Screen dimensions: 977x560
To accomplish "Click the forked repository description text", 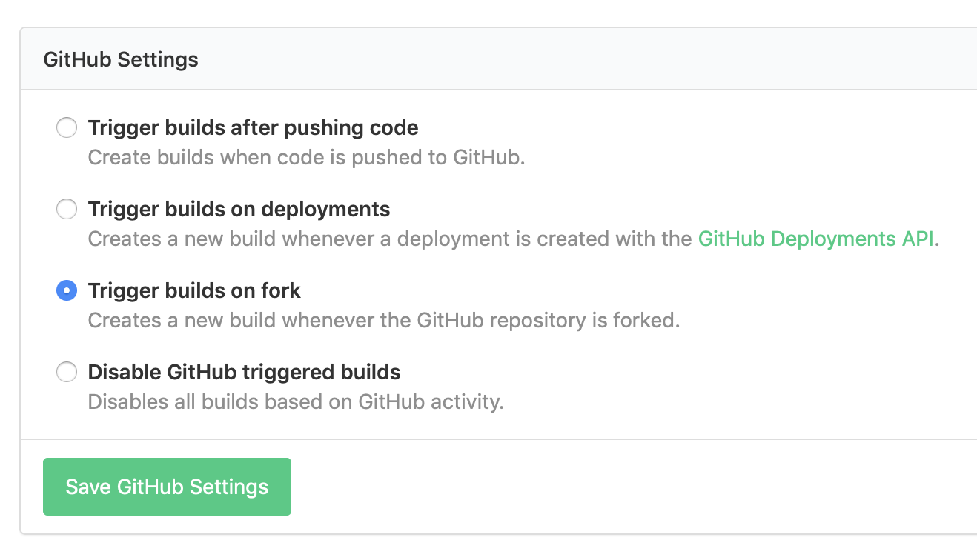I will (x=384, y=320).
